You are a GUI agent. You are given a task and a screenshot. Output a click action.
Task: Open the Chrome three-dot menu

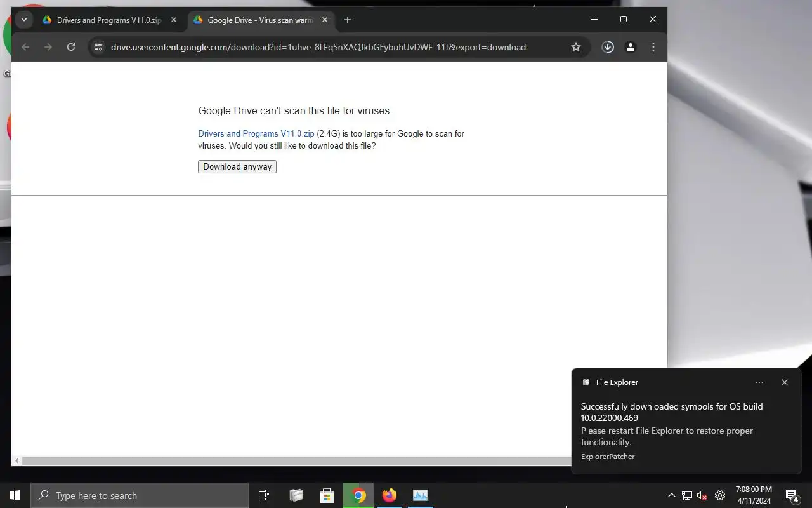(x=653, y=47)
